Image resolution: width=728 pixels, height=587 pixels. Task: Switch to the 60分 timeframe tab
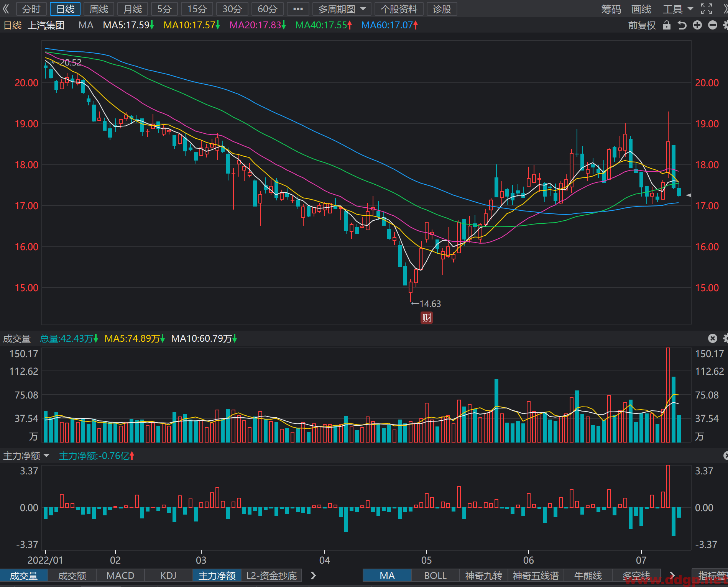click(267, 9)
